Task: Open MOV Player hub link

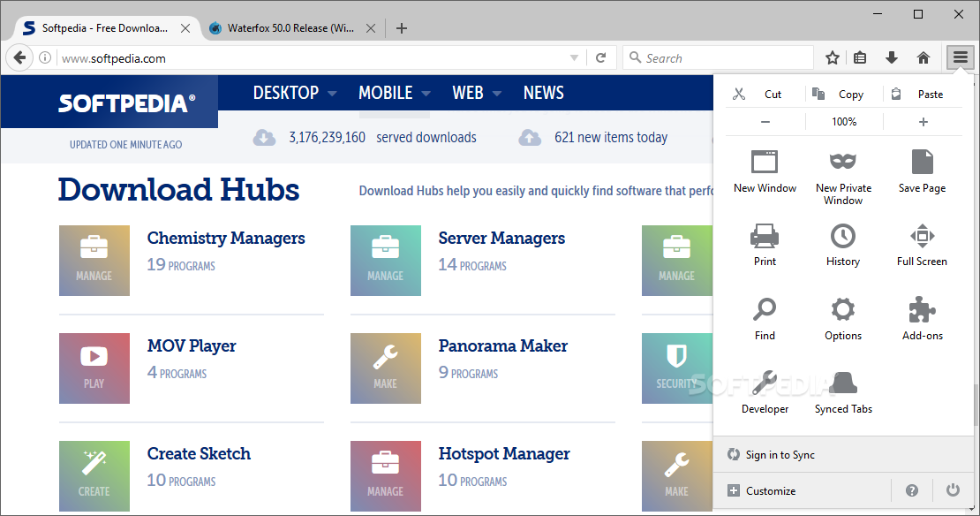Action: pyautogui.click(x=192, y=345)
